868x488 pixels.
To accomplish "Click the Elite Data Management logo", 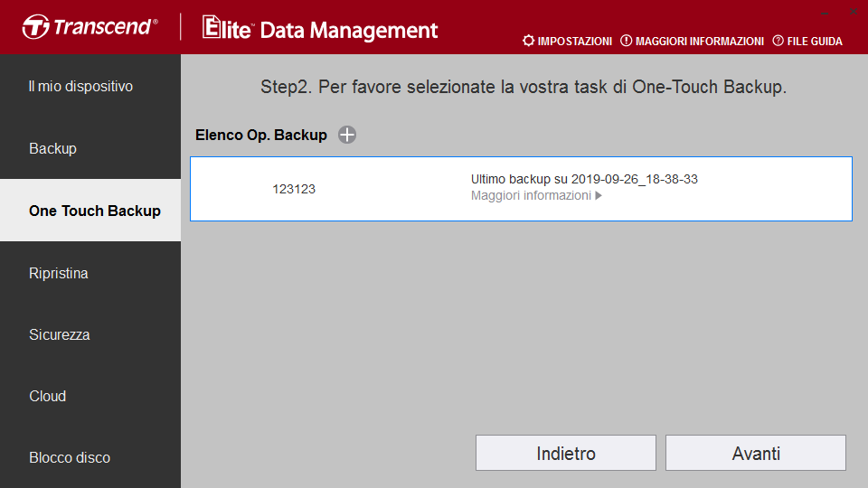I will point(320,28).
